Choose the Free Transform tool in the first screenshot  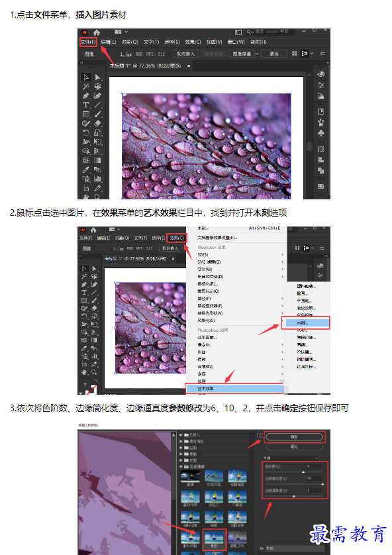[97, 142]
